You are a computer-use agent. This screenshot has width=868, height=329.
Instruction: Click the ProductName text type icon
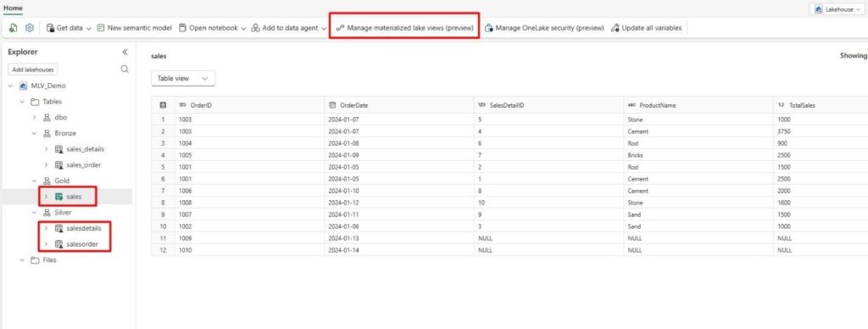(x=632, y=105)
